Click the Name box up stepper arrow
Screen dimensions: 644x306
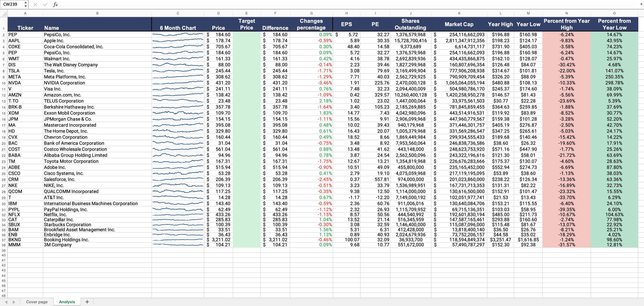tap(25, 3)
